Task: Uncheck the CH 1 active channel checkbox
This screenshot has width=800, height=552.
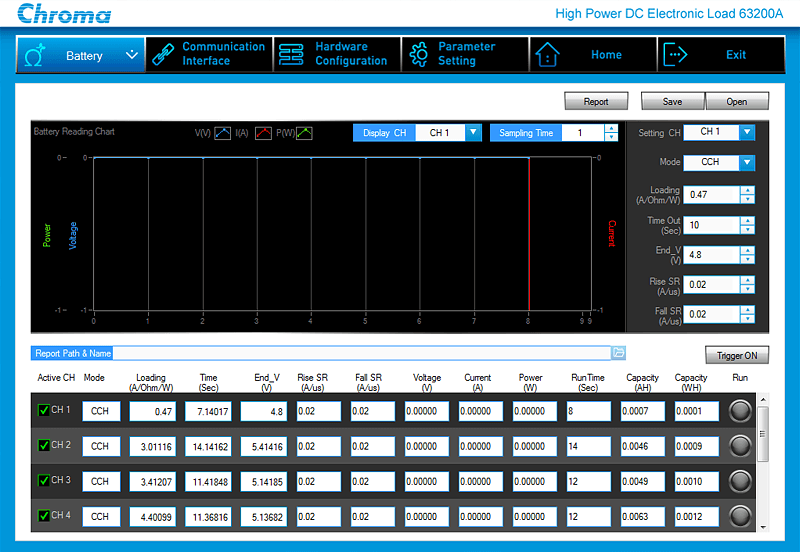Action: [x=44, y=410]
